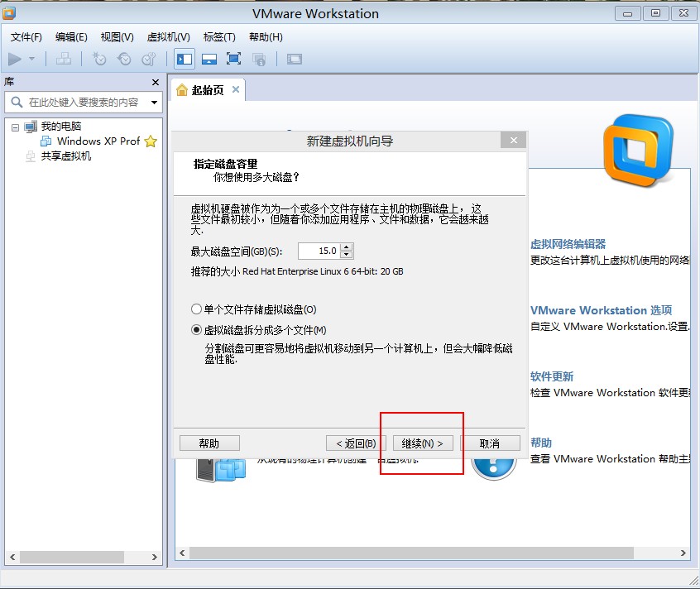Screen dimensions: 700x589
Task: Close the 新建虚拟机向导 dialog
Action: (x=513, y=141)
